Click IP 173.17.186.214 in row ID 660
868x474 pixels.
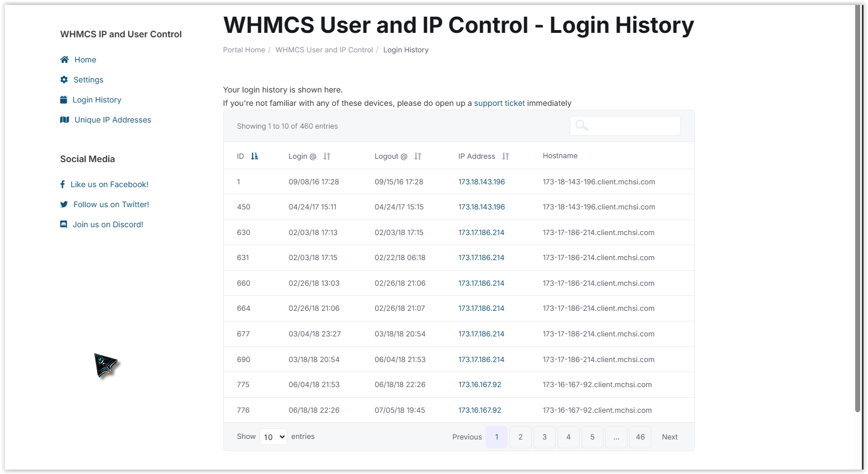pyautogui.click(x=481, y=283)
